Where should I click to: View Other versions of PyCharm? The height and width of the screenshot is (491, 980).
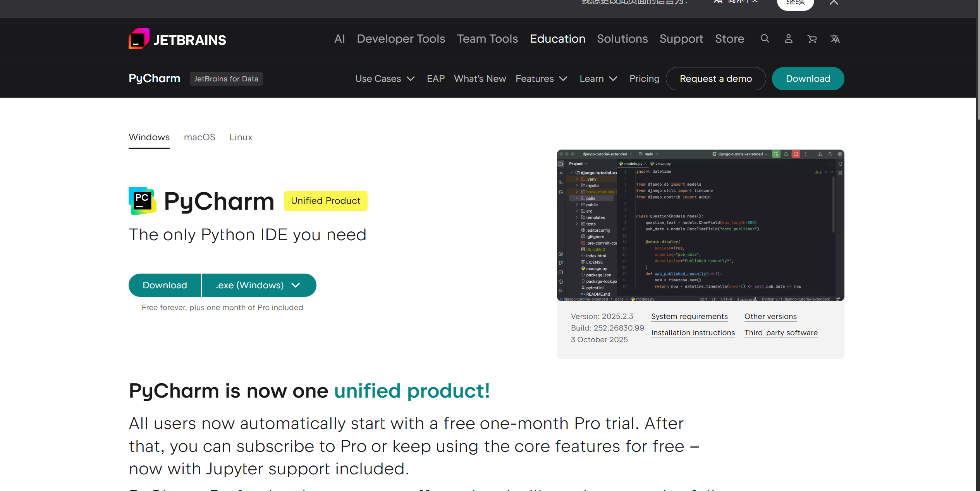[x=770, y=316]
